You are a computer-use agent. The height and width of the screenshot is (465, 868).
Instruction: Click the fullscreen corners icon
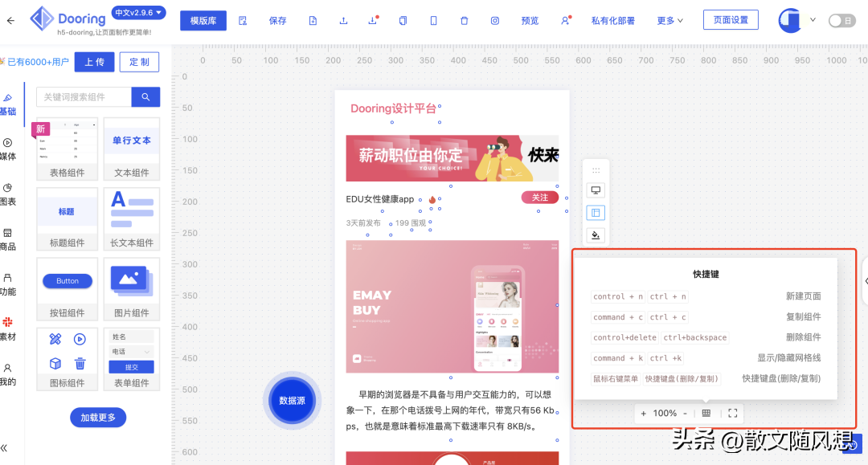733,413
